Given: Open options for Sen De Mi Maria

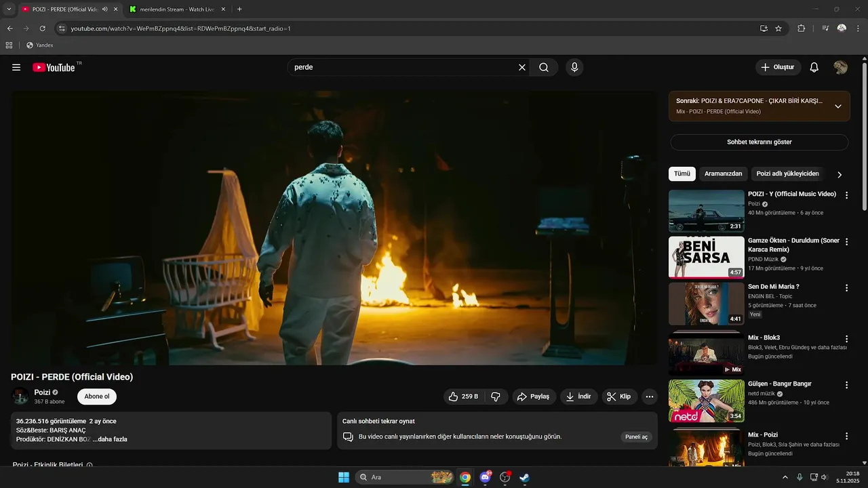Looking at the screenshot, I should click(846, 288).
